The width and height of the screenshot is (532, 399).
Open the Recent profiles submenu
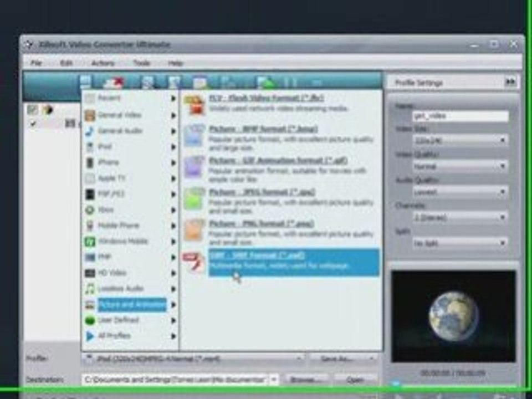131,99
